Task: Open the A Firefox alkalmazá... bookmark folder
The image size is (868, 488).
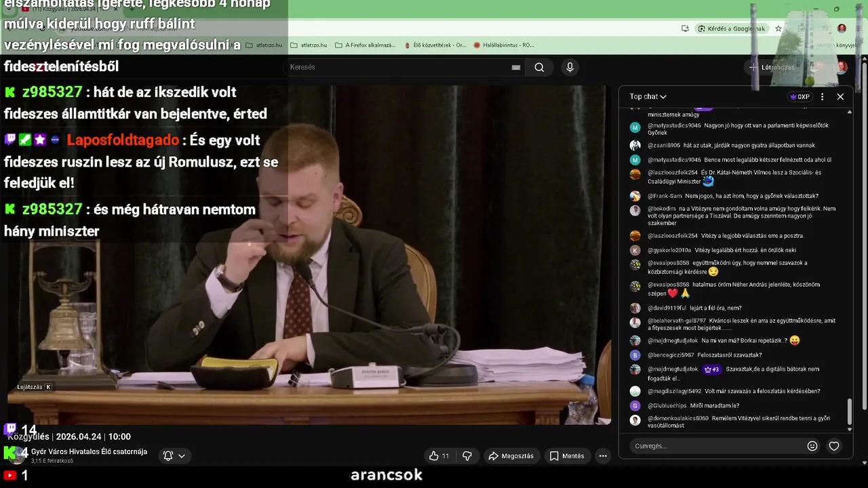Action: 365,45
